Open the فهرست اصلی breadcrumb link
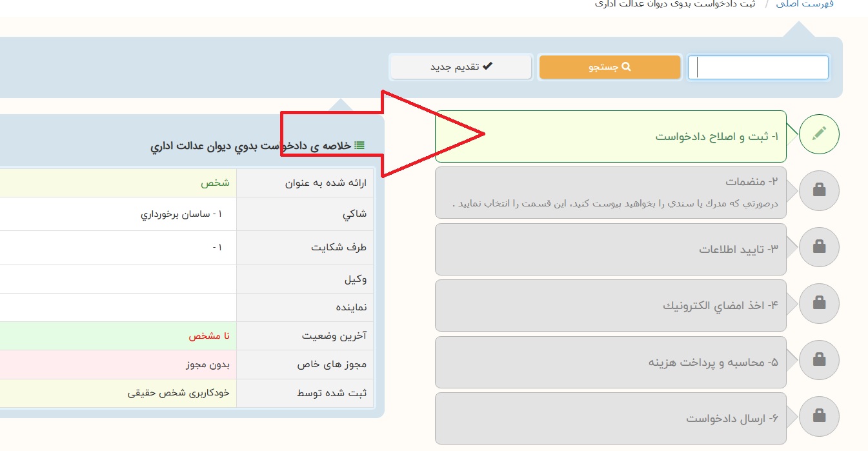The width and height of the screenshot is (868, 451). click(805, 3)
